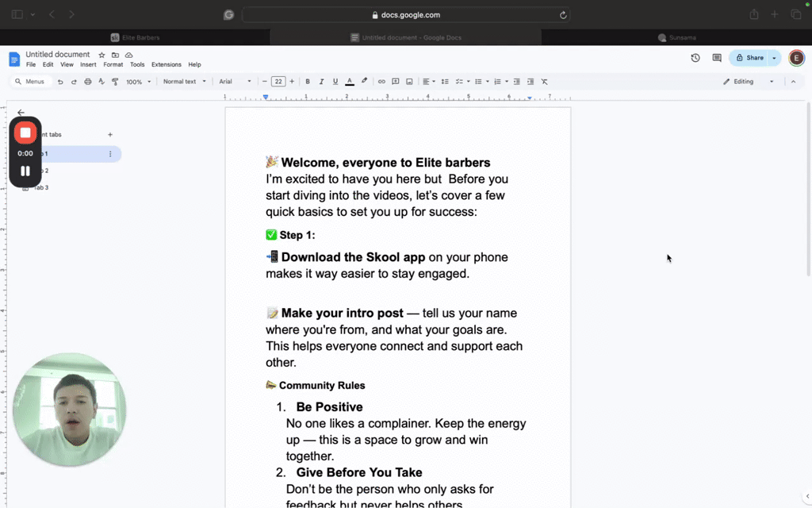Open the Edit menu

[x=48, y=65]
